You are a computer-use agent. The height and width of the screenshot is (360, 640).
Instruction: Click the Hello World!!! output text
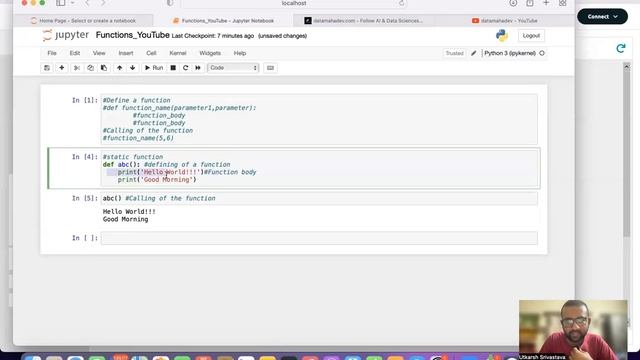click(129, 211)
